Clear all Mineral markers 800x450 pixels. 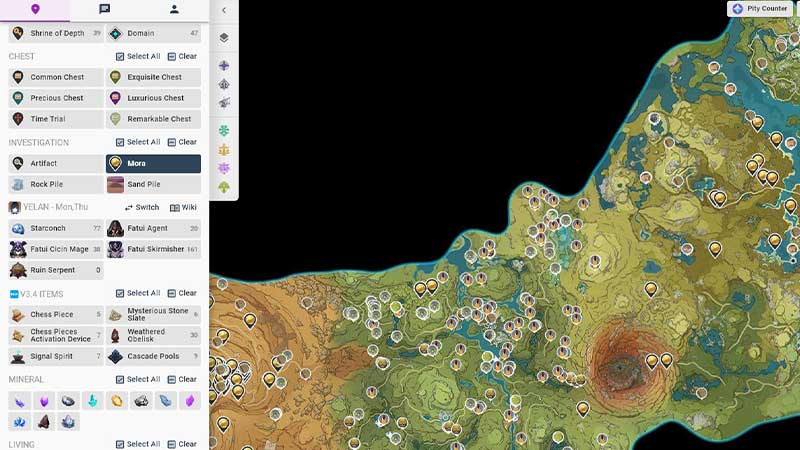[x=182, y=379]
